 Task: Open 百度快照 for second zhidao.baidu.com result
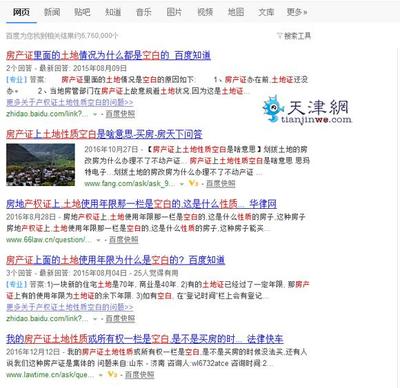pos(120,319)
